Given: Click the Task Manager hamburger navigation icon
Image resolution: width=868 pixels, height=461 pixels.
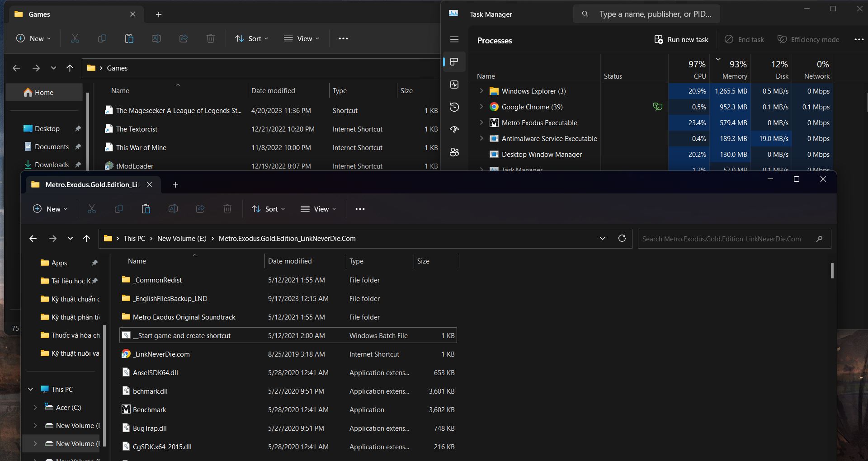Looking at the screenshot, I should 454,40.
